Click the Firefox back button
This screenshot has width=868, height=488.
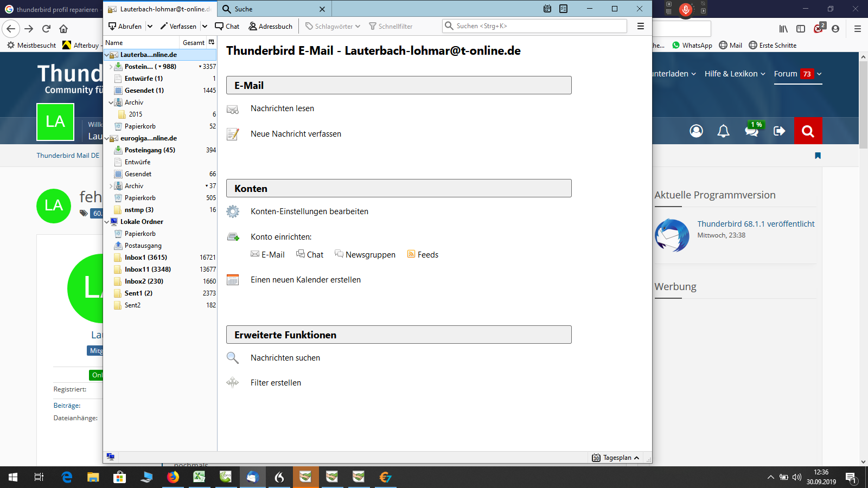[11, 29]
